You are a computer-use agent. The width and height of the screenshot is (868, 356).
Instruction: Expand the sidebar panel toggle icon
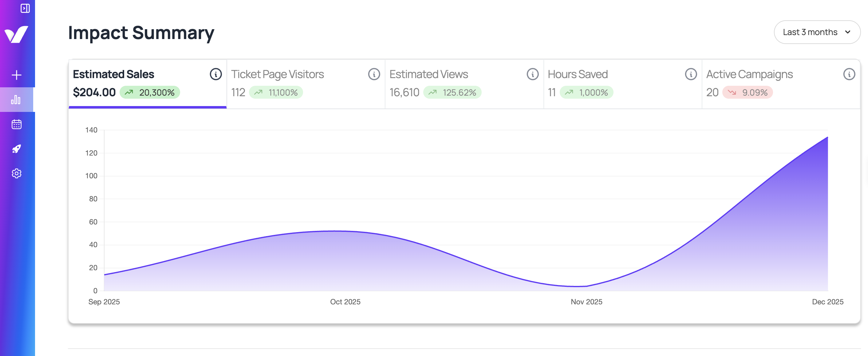click(25, 8)
